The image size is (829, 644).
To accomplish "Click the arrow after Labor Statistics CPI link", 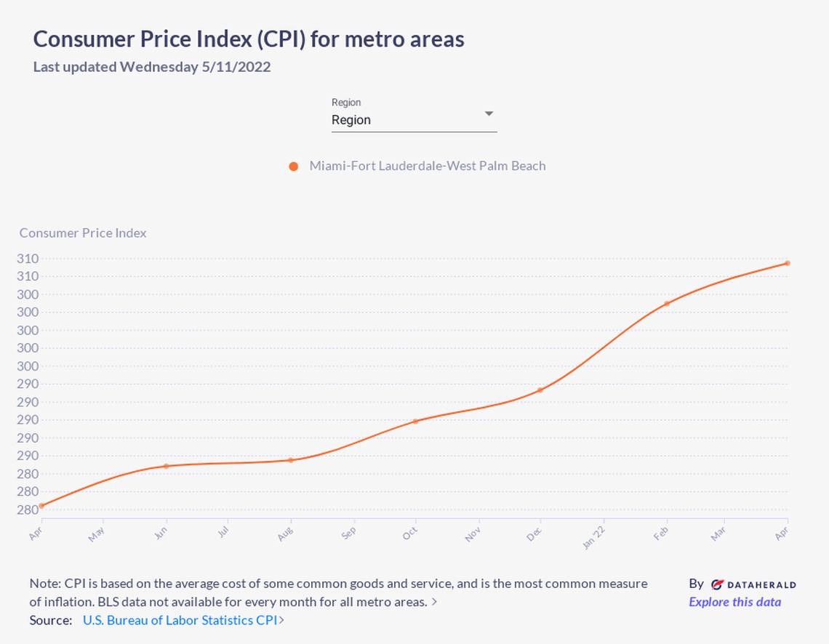I will click(281, 620).
